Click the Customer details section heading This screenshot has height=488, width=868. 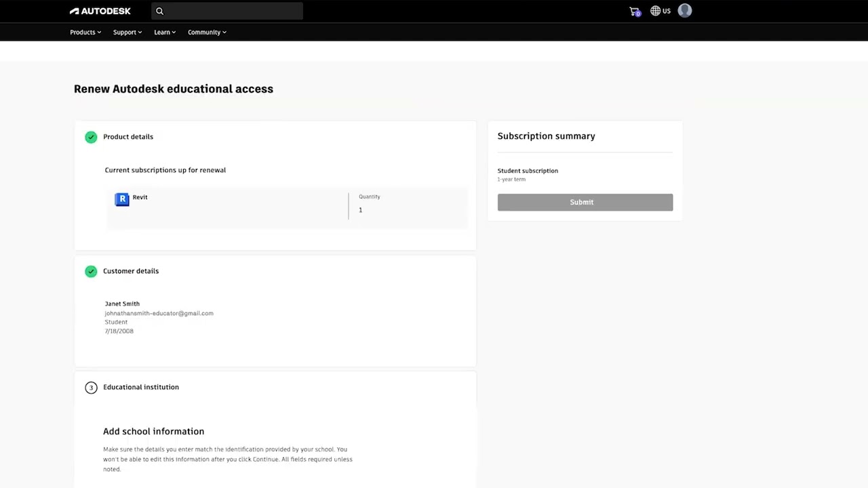[131, 271]
